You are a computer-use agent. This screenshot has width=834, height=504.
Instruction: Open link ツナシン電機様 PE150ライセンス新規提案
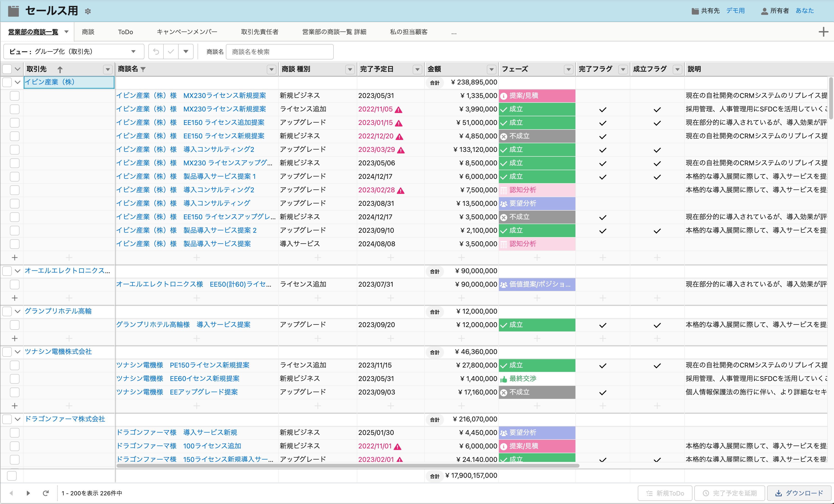coord(183,365)
